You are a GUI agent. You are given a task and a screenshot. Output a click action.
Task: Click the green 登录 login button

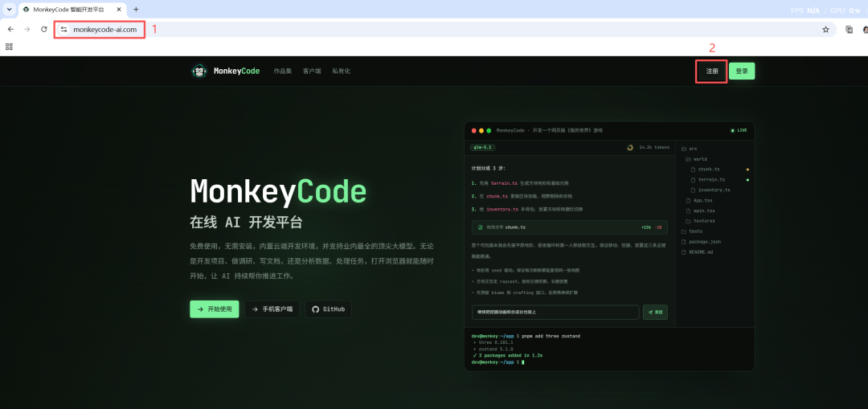click(742, 72)
